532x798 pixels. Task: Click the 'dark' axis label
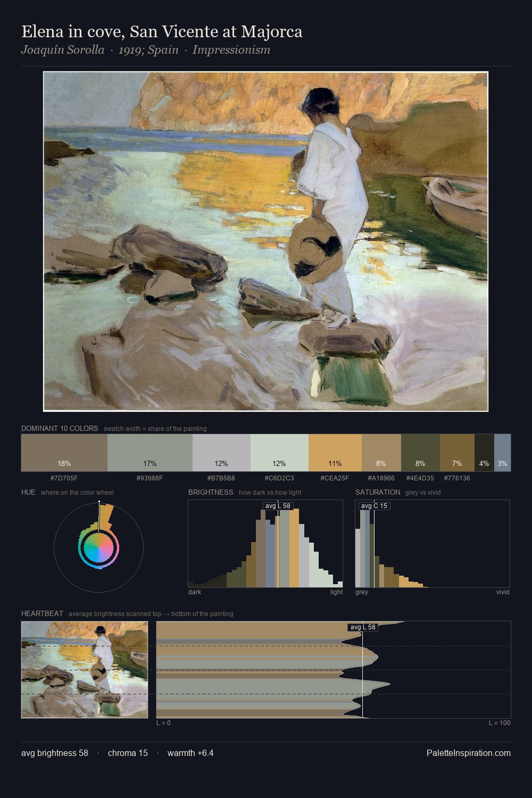195,592
